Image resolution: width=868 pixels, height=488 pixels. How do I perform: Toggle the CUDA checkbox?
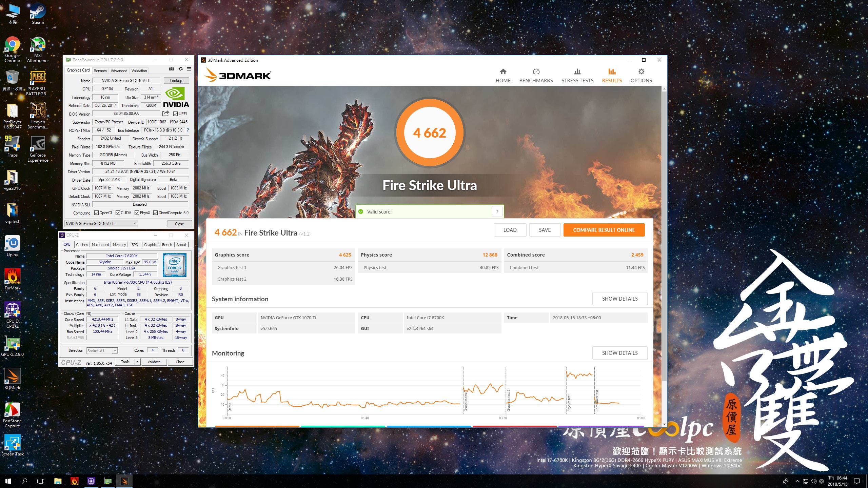tap(118, 213)
